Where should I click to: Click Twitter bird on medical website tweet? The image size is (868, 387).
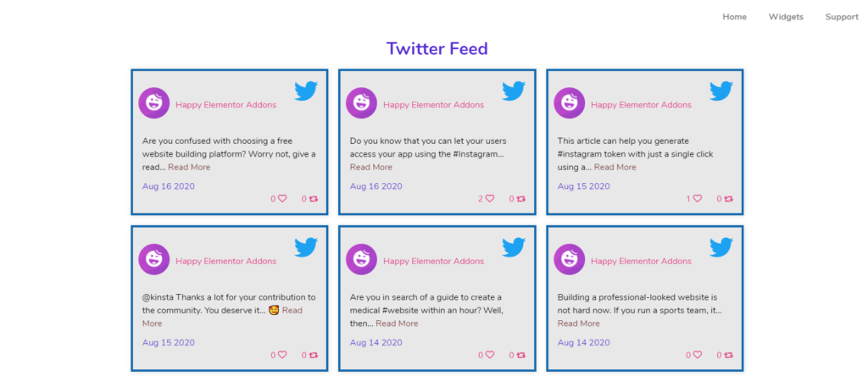click(x=514, y=247)
